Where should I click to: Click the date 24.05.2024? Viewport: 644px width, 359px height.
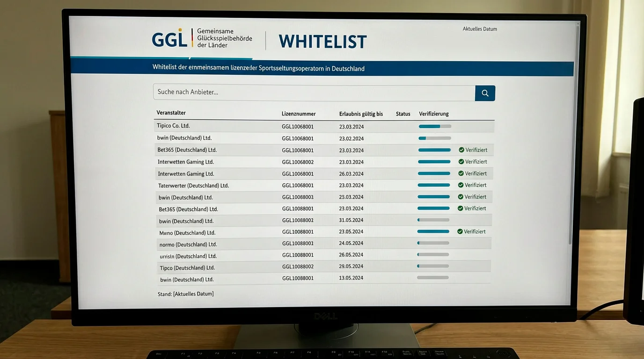[x=351, y=244]
